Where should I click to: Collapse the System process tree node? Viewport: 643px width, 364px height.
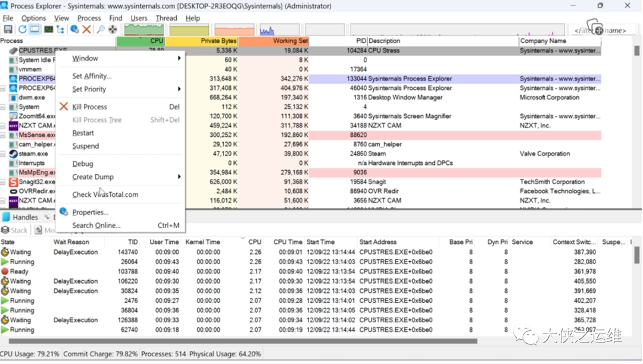3,107
